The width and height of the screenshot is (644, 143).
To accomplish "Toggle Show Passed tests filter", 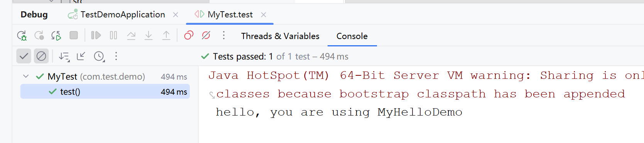I will (24, 56).
